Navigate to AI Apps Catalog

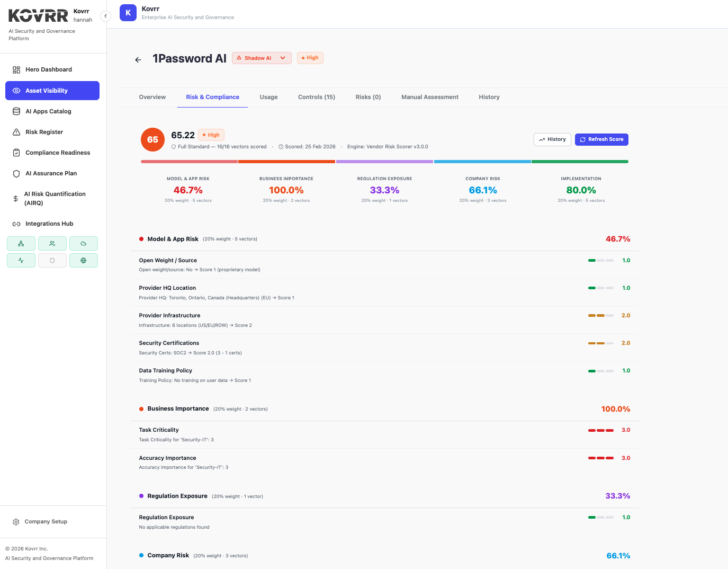point(52,111)
